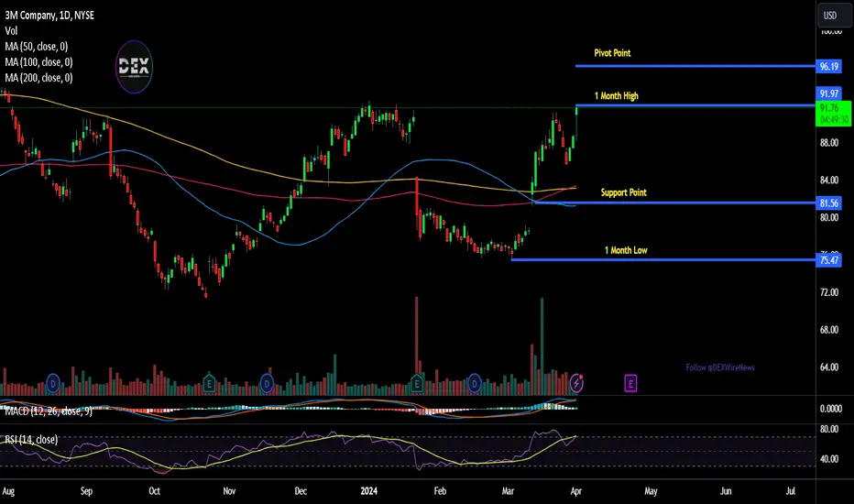Click the 68.00 price axis label
Screen dimensions: 854x504
829,330
